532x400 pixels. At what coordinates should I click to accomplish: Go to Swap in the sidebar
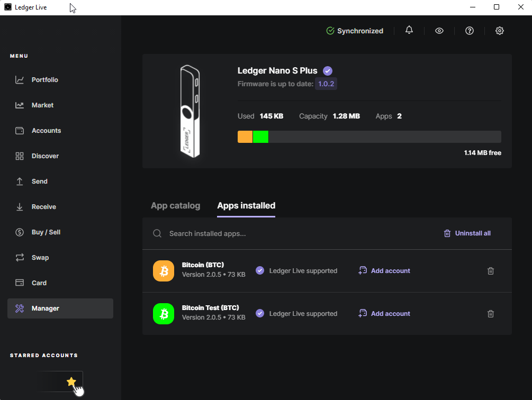click(40, 258)
